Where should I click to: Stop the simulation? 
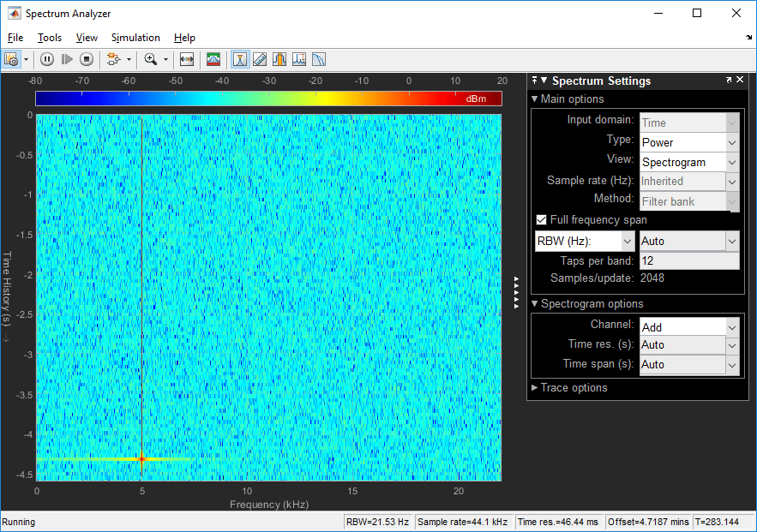click(87, 59)
